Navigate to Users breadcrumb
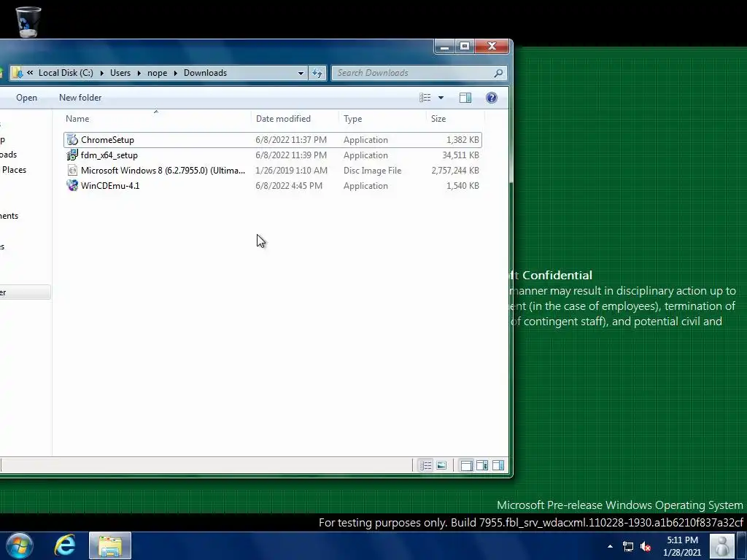747x560 pixels. point(120,73)
